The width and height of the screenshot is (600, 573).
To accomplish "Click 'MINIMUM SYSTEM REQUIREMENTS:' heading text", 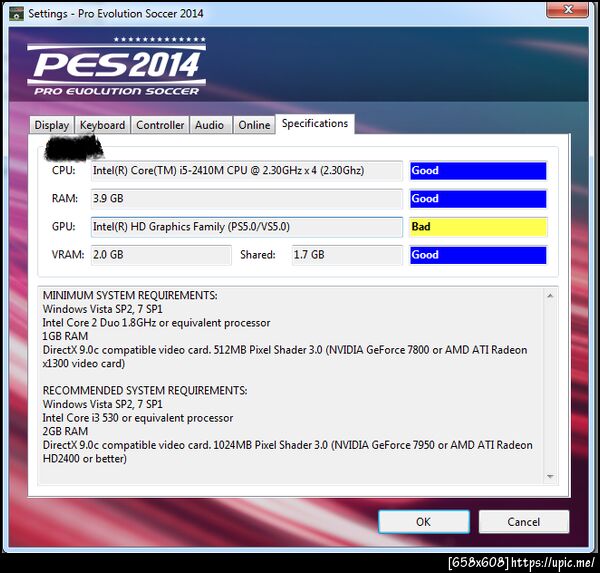I will (130, 295).
